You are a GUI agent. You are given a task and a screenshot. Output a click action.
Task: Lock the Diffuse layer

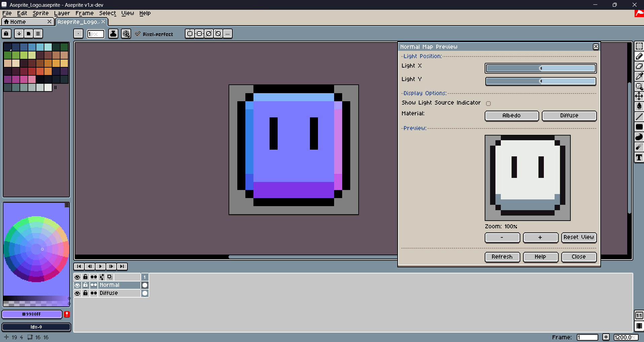click(85, 293)
